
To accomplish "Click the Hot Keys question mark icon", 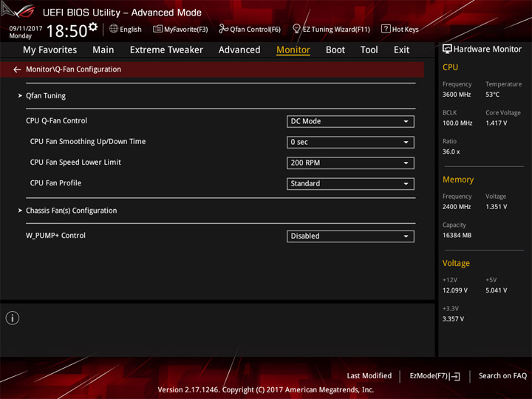I will point(386,29).
